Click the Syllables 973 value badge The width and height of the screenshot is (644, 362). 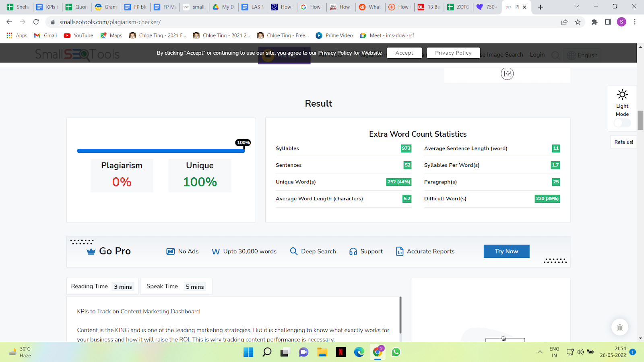(x=406, y=148)
